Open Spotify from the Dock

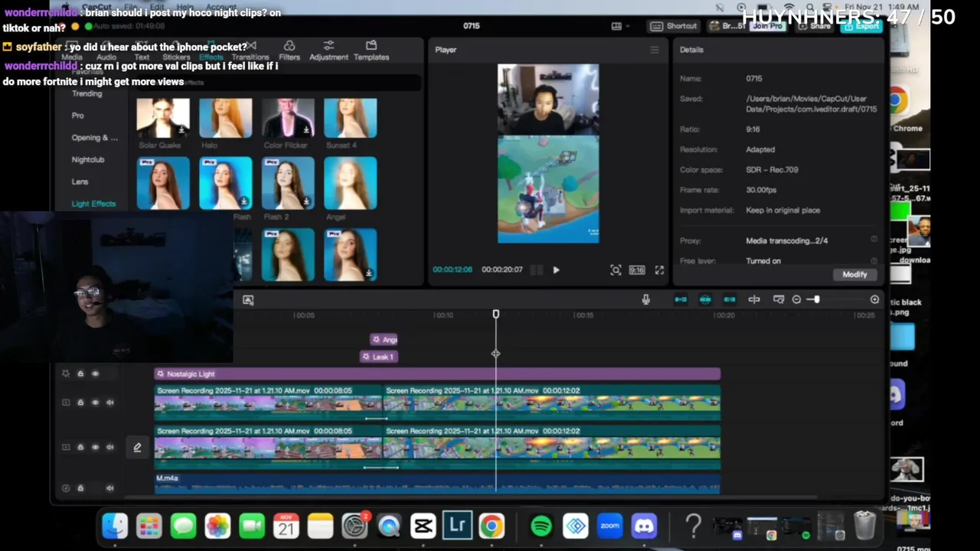[x=541, y=526]
